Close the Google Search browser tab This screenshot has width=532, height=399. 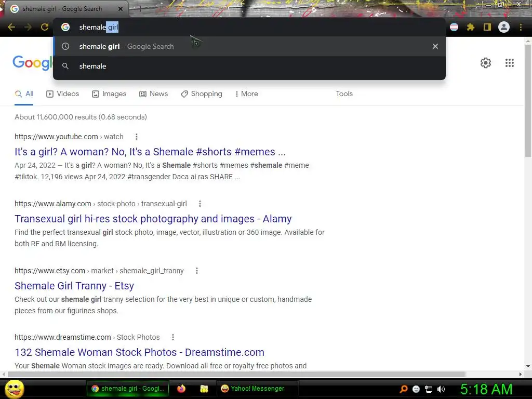click(121, 9)
